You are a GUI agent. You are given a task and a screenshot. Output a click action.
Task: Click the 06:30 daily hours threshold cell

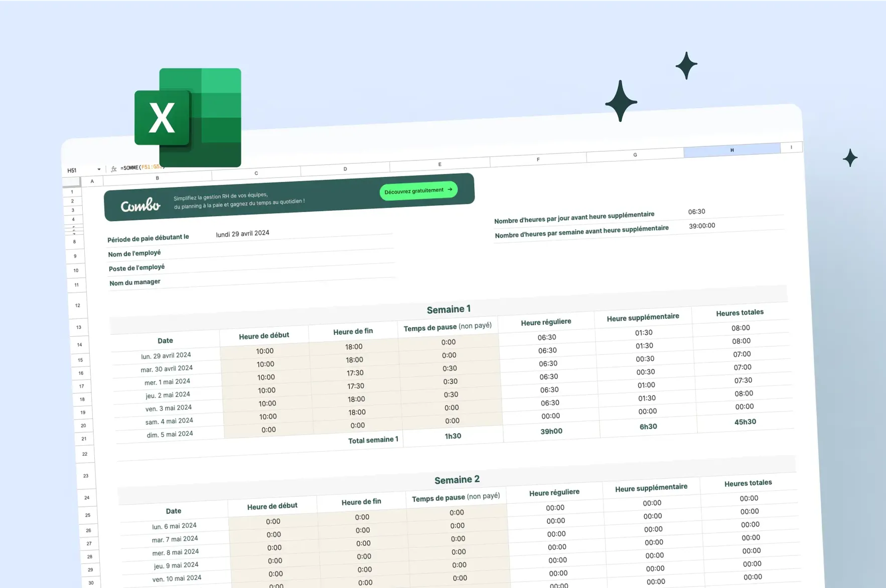[x=696, y=212]
